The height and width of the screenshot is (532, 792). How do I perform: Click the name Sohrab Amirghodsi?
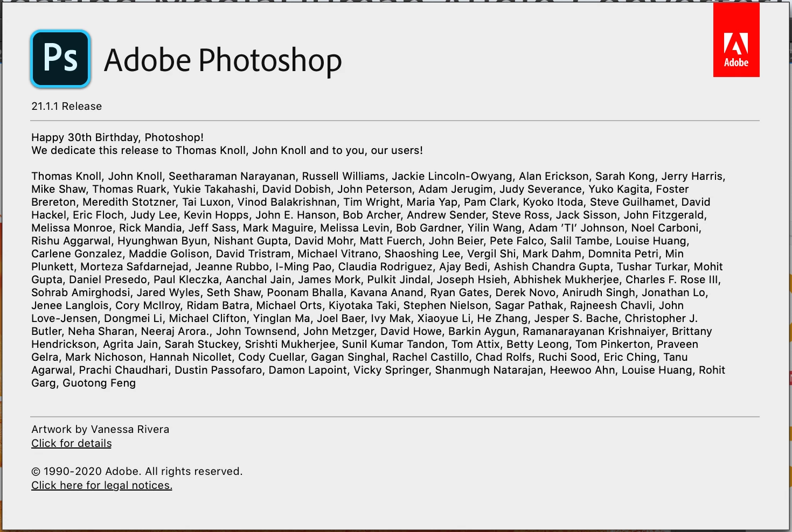[x=81, y=292]
